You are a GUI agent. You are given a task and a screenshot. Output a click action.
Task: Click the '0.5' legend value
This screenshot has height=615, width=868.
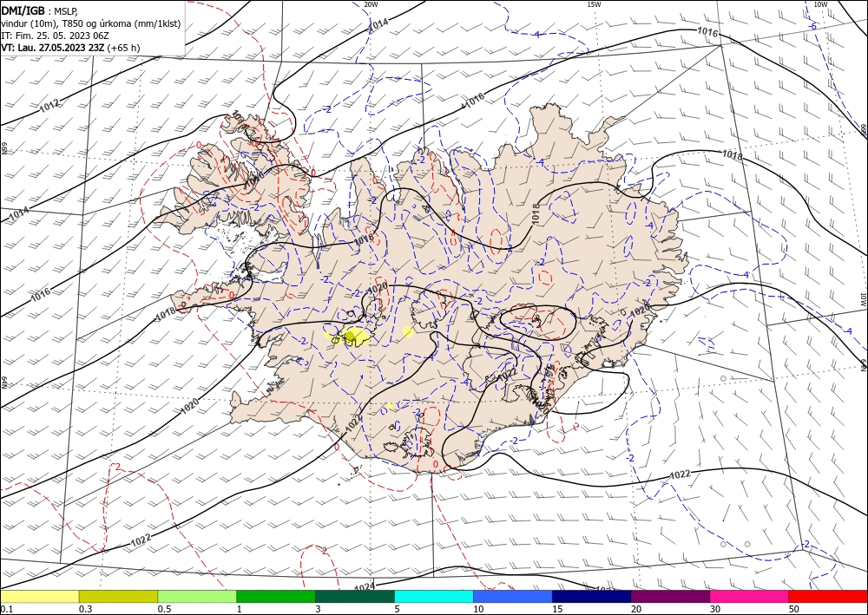coord(164,609)
